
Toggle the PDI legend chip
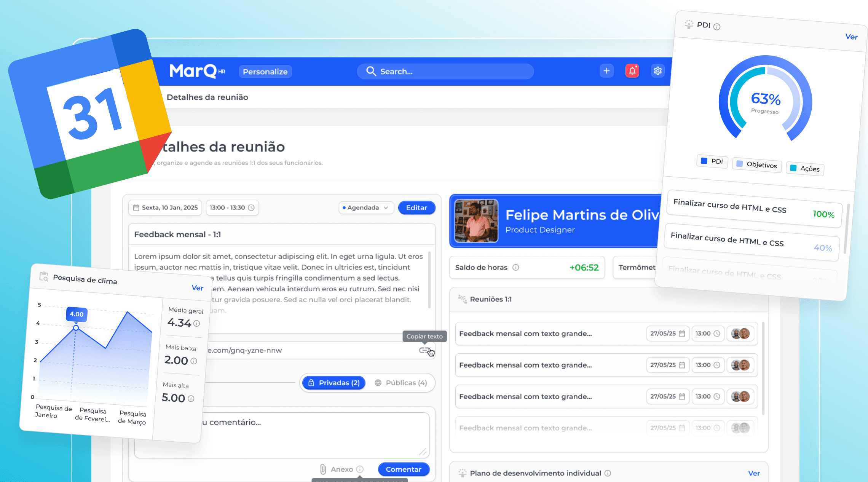(x=712, y=161)
